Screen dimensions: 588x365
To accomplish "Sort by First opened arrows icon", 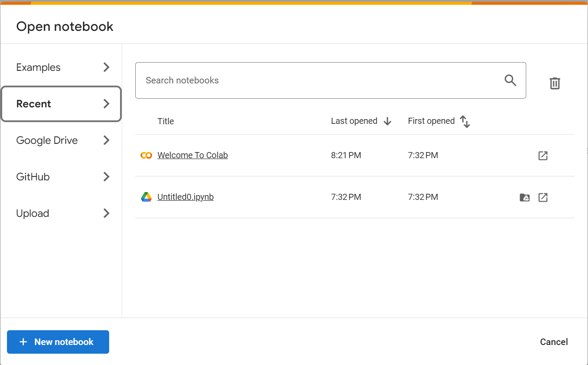I will [x=465, y=121].
